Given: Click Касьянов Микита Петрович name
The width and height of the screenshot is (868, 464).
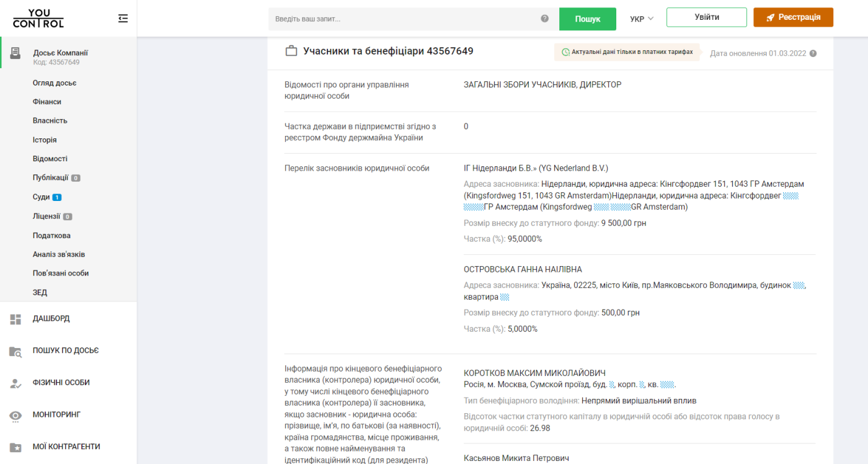Looking at the screenshot, I should pos(516,458).
